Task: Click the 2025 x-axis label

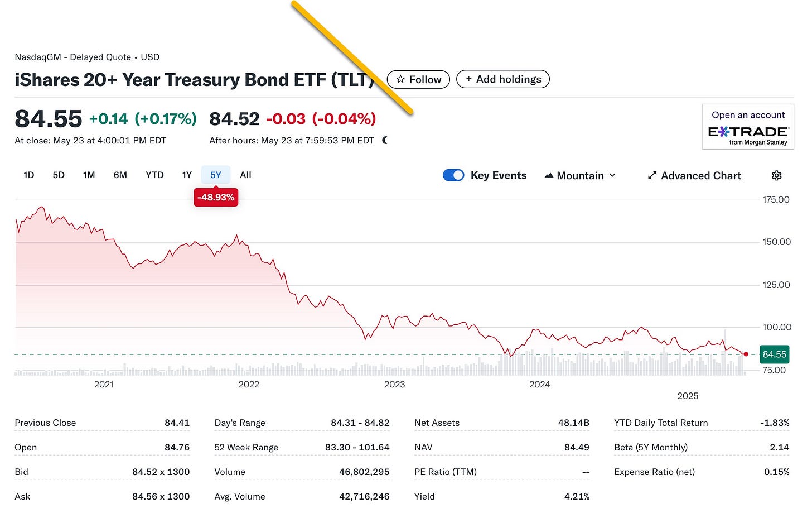Action: tap(688, 396)
